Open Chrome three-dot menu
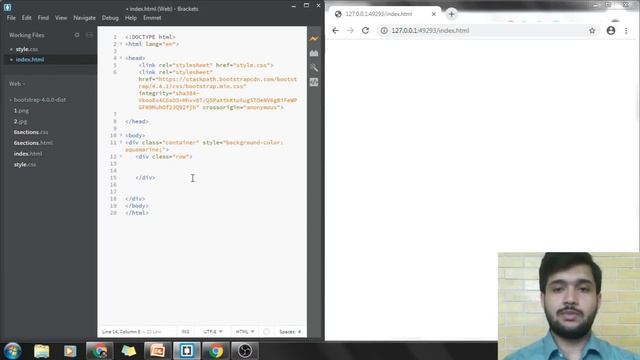Image resolution: width=640 pixels, height=360 pixels. [x=626, y=31]
